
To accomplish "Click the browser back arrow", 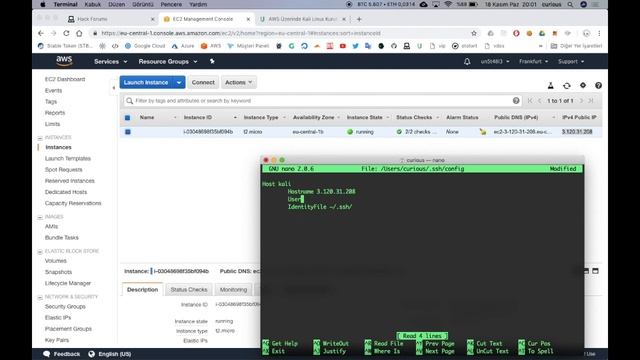I will [x=41, y=33].
